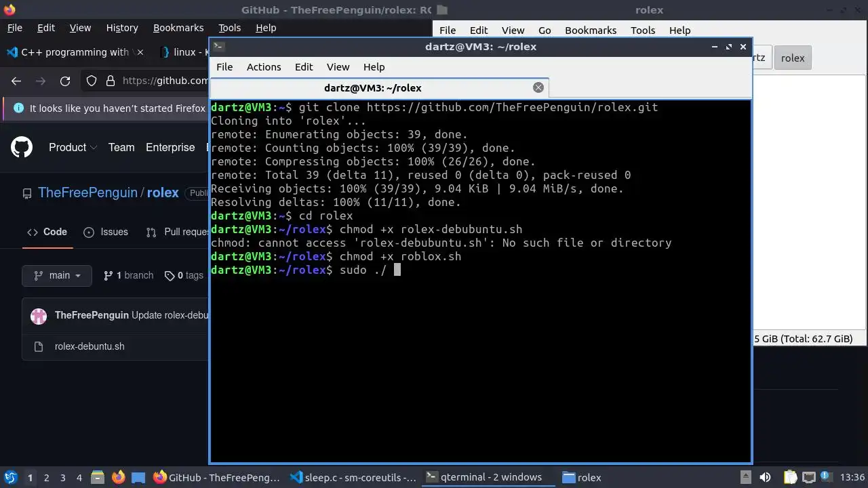This screenshot has width=868, height=488.
Task: Switch to workspace 4 in the pager
Action: point(79,477)
